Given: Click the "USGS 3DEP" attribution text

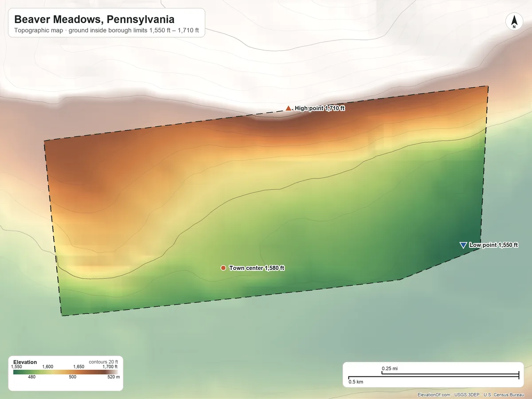Looking at the screenshot, I should tap(467, 395).
